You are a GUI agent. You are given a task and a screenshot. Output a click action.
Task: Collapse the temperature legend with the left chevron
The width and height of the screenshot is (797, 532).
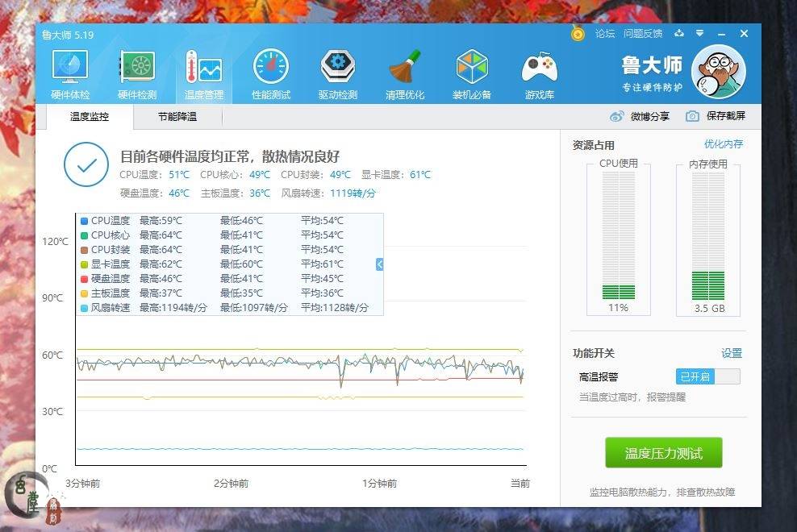coord(379,264)
